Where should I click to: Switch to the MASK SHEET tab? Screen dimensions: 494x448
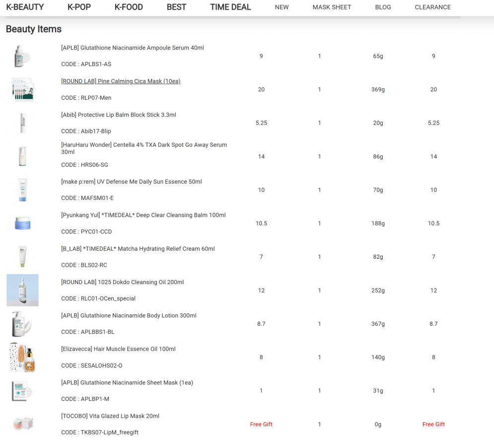pyautogui.click(x=332, y=7)
